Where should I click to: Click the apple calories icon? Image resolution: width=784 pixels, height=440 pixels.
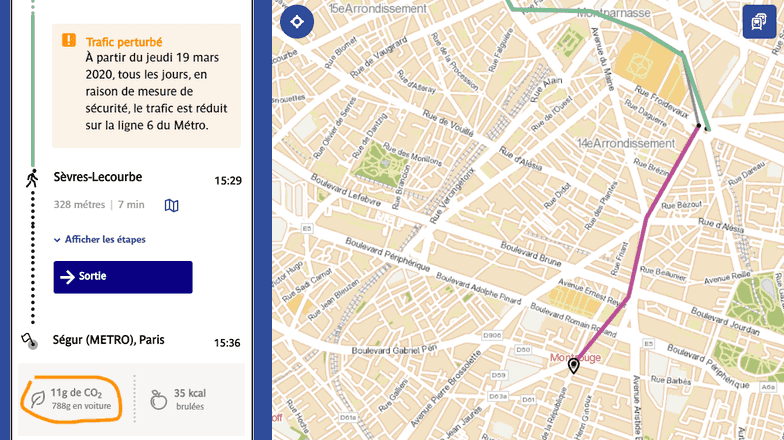[x=157, y=400]
